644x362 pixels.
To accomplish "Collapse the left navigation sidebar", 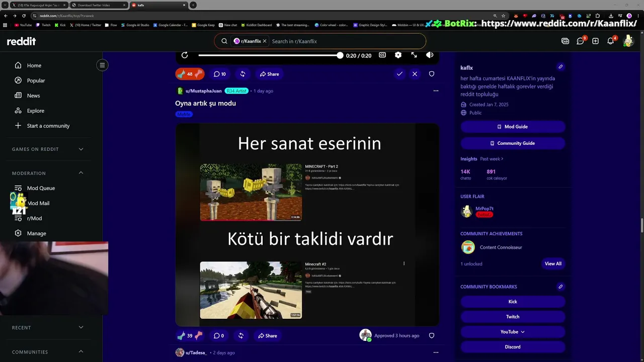I will coord(102,65).
